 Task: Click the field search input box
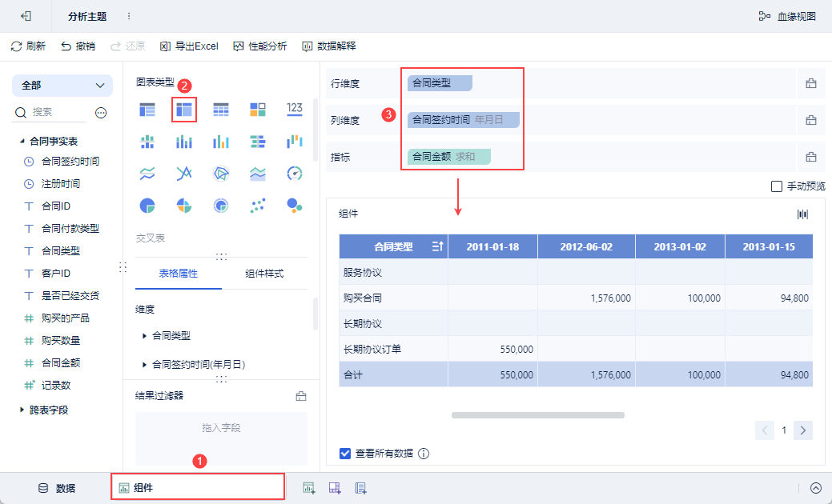point(58,112)
